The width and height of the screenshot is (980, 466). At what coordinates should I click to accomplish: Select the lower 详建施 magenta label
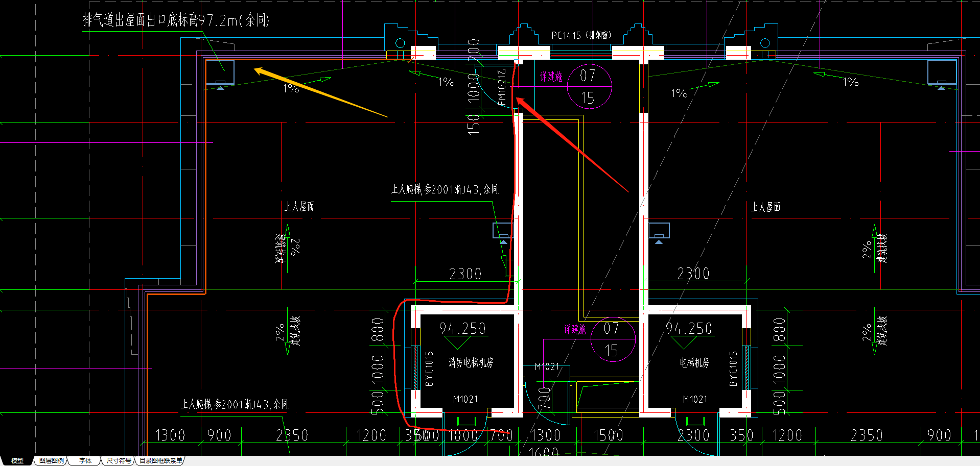point(574,330)
